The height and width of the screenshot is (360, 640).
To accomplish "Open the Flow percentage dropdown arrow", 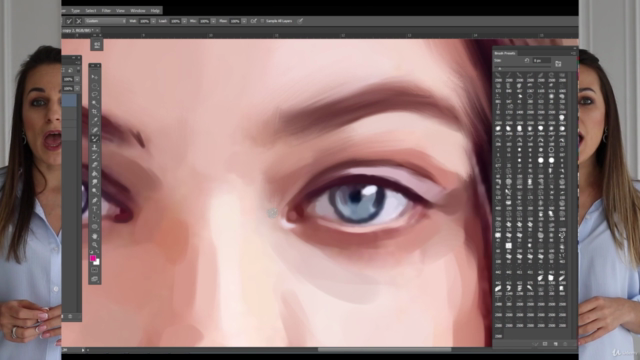I will [244, 21].
